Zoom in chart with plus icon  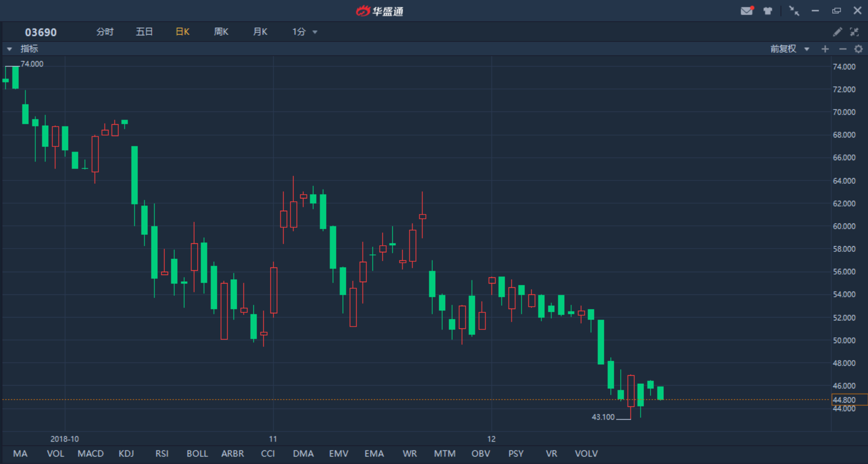[825, 49]
